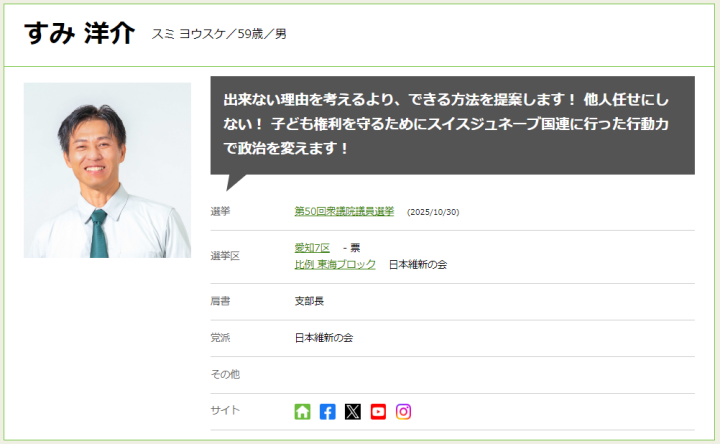Click the 選挙区 row label
720x444 pixels.
coord(225,256)
